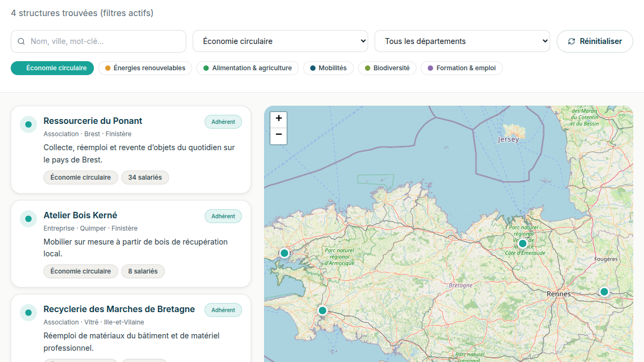Viewport: 644px width, 362px height.
Task: Click the teal dot icon of Ressourcerie du Ponant
Action: (x=28, y=124)
